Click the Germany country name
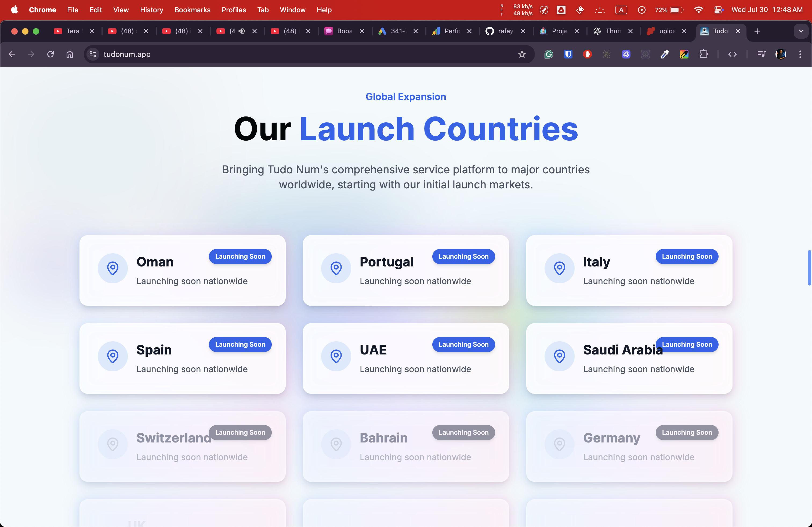Image resolution: width=812 pixels, height=527 pixels. [612, 438]
